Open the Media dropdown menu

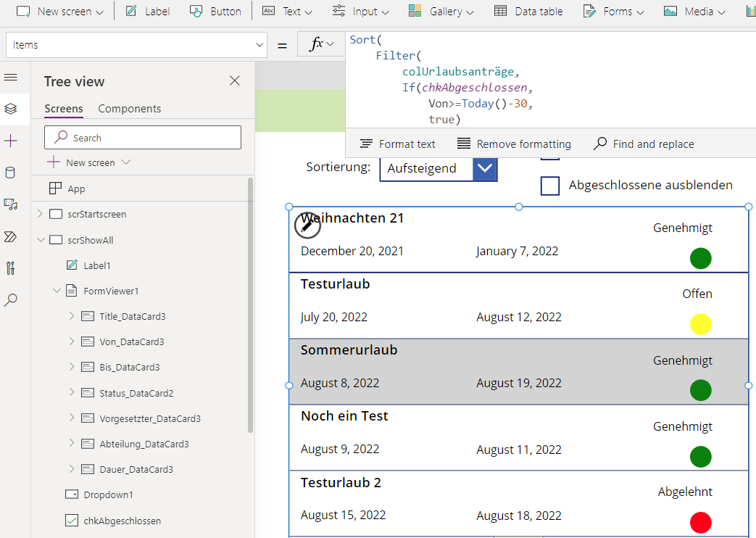pyautogui.click(x=695, y=11)
